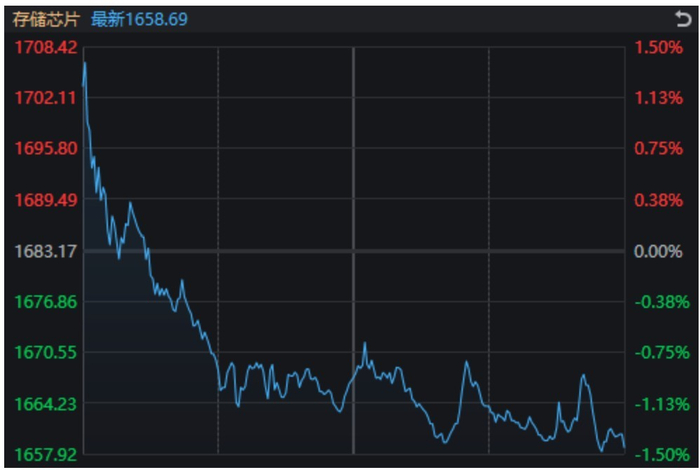This screenshot has height=470, width=700.
Task: Click the -0.38% percentage axis label
Action: [x=662, y=302]
